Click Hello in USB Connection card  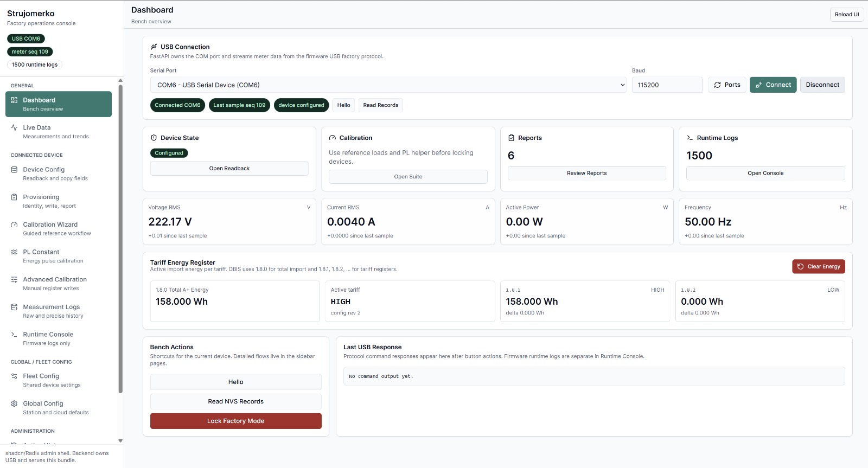(x=343, y=105)
